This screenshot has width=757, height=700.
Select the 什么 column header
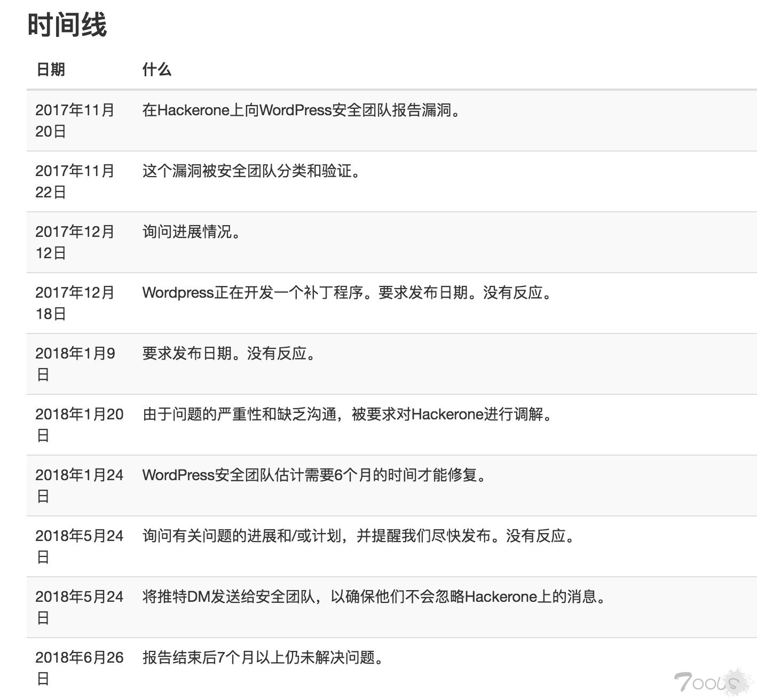[157, 69]
